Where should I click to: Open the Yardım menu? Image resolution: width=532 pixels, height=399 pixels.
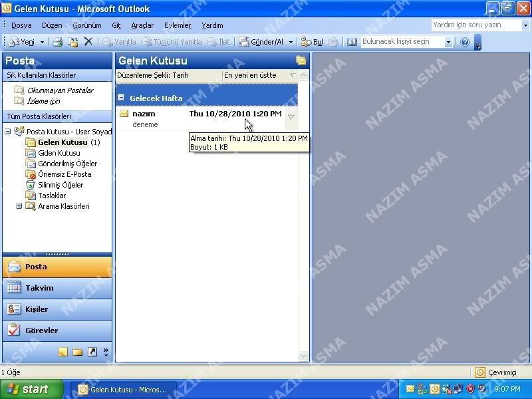[x=212, y=25]
